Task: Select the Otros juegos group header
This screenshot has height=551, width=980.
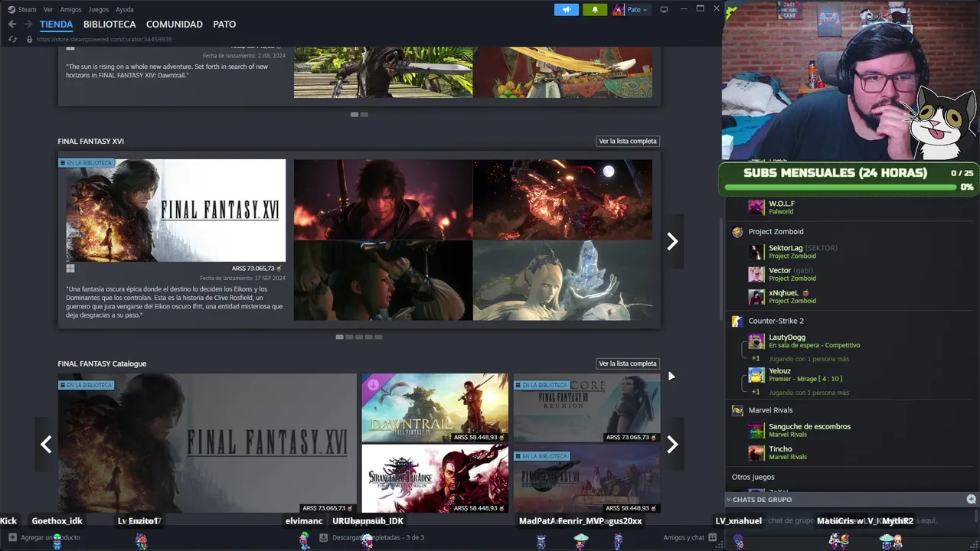Action: [753, 477]
